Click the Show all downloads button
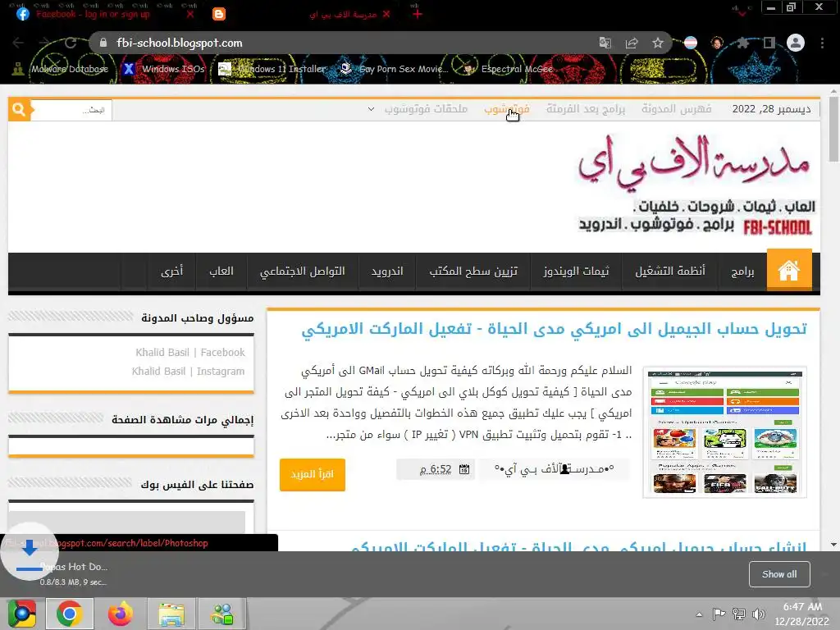The width and height of the screenshot is (840, 630). coord(779,574)
